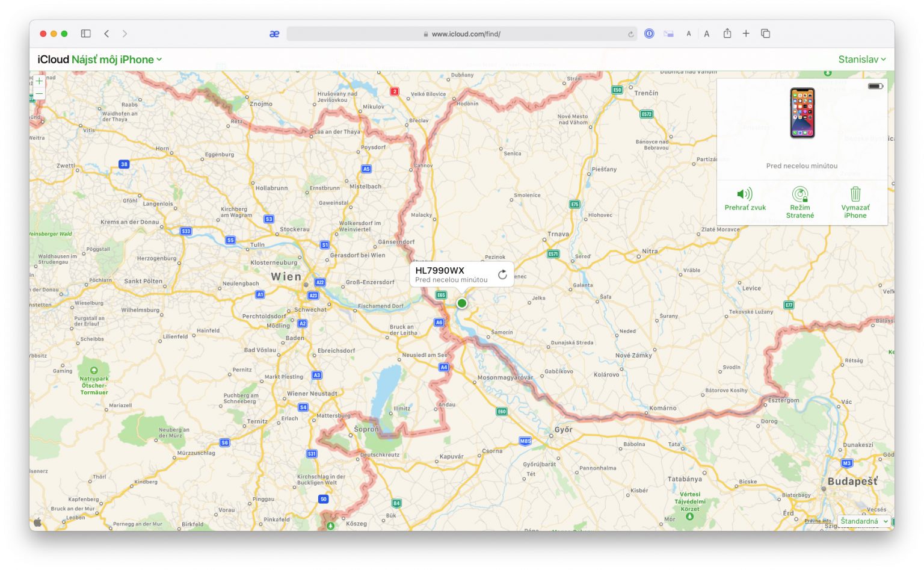Reload the page in address bar
The image size is (924, 570).
tap(630, 34)
